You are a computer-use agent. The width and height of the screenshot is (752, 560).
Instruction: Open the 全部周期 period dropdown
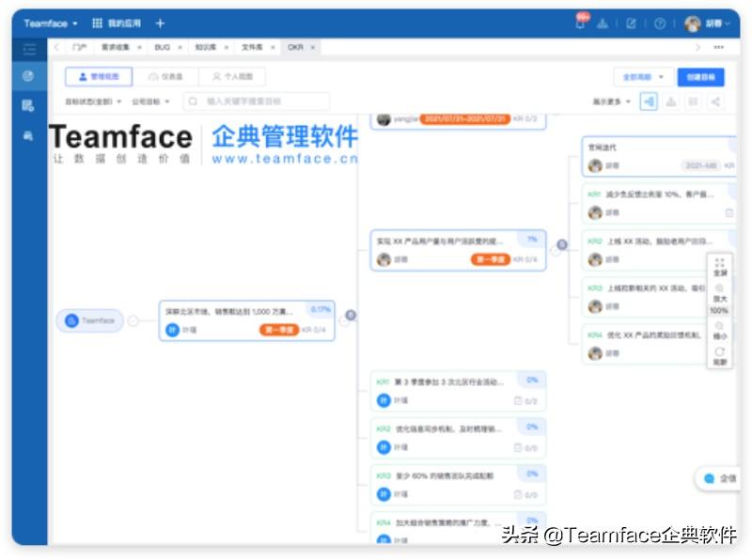coord(643,77)
